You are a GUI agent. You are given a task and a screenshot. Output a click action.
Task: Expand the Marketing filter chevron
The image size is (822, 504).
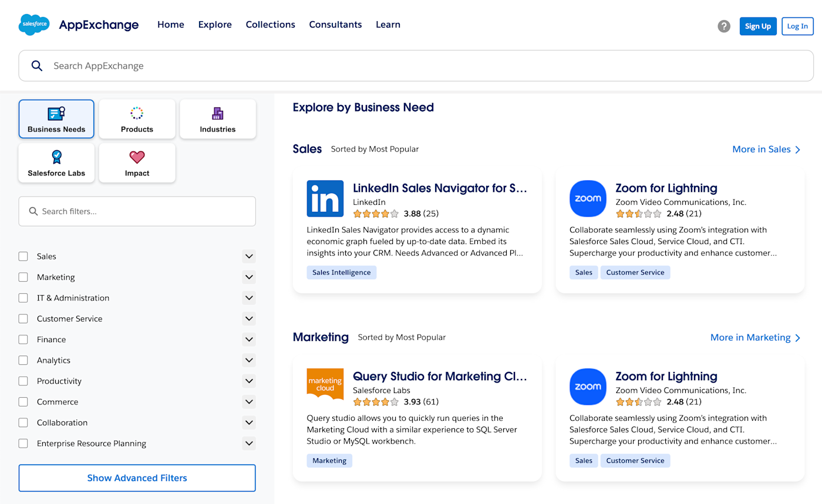click(249, 277)
